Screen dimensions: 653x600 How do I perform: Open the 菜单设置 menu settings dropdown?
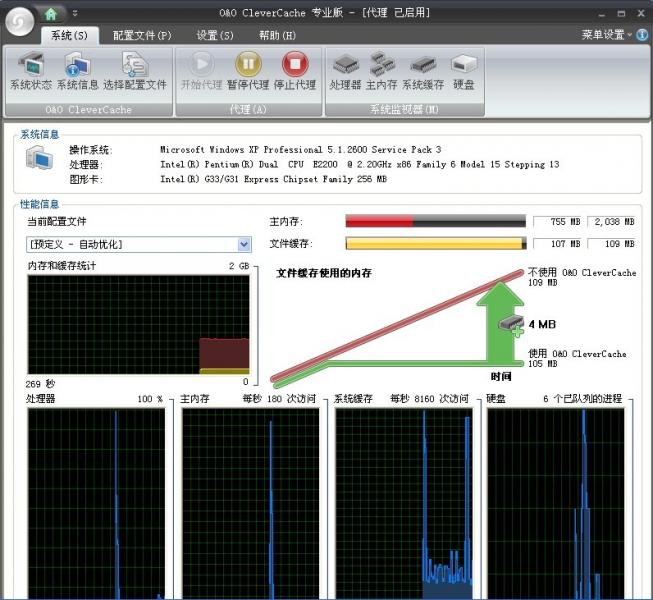pos(606,35)
